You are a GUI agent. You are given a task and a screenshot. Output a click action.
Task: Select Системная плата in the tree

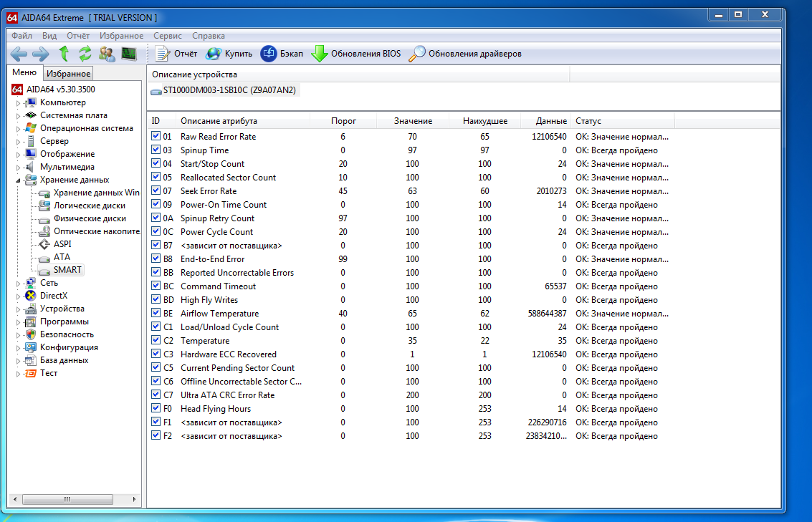pos(74,115)
